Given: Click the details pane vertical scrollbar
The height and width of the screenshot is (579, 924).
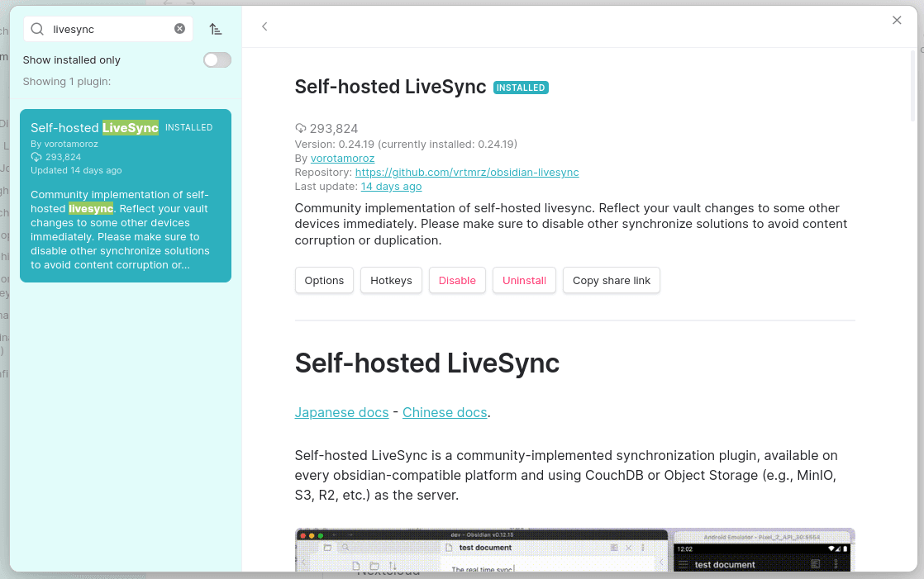Looking at the screenshot, I should (912, 86).
